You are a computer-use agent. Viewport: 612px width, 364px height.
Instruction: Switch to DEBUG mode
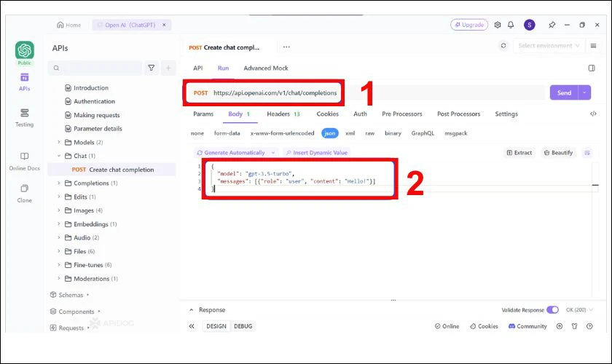pos(243,326)
